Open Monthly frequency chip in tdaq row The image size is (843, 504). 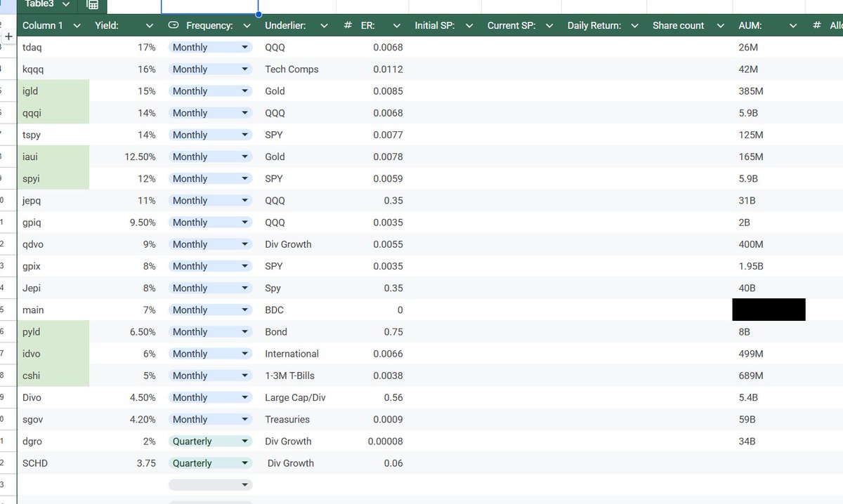(210, 48)
